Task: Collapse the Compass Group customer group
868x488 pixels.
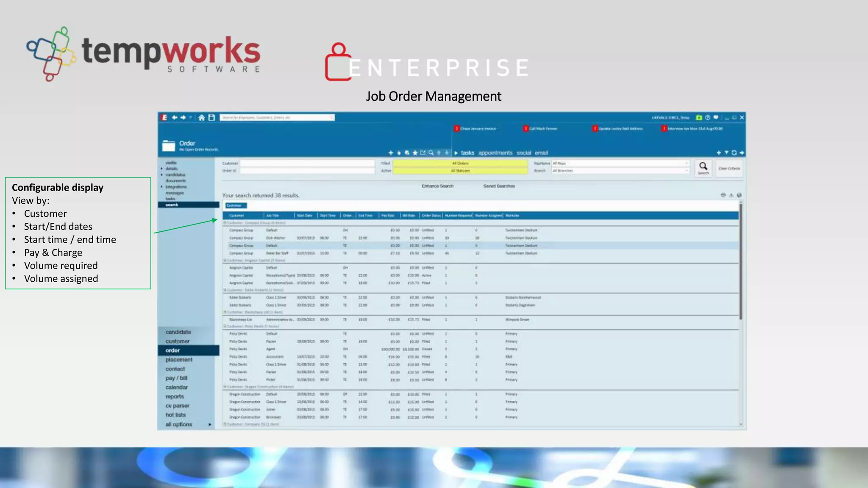Action: (x=225, y=223)
